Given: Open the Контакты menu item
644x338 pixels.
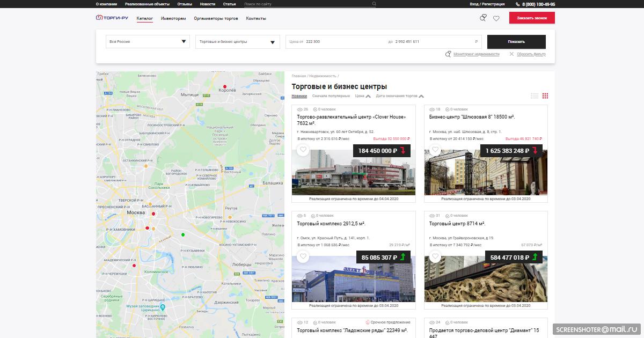Looking at the screenshot, I should coord(256,18).
